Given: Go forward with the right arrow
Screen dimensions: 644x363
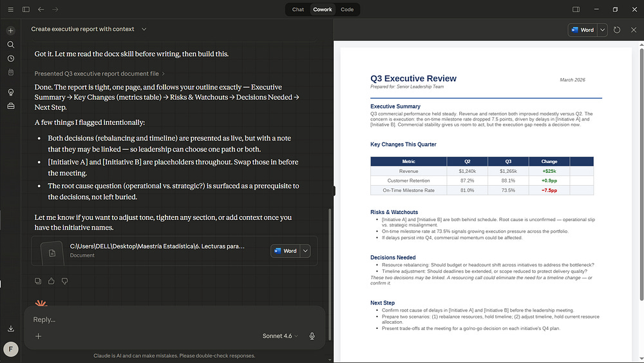Looking at the screenshot, I should point(55,10).
